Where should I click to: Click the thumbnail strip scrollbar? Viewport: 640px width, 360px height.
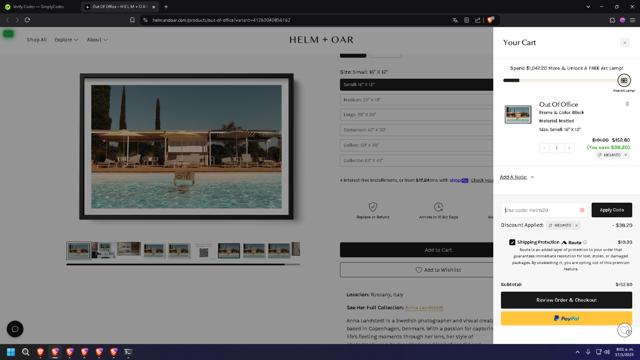pos(183,264)
